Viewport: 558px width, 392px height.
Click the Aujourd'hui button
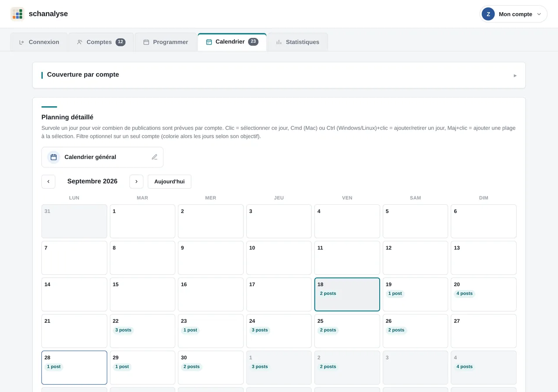(x=170, y=182)
